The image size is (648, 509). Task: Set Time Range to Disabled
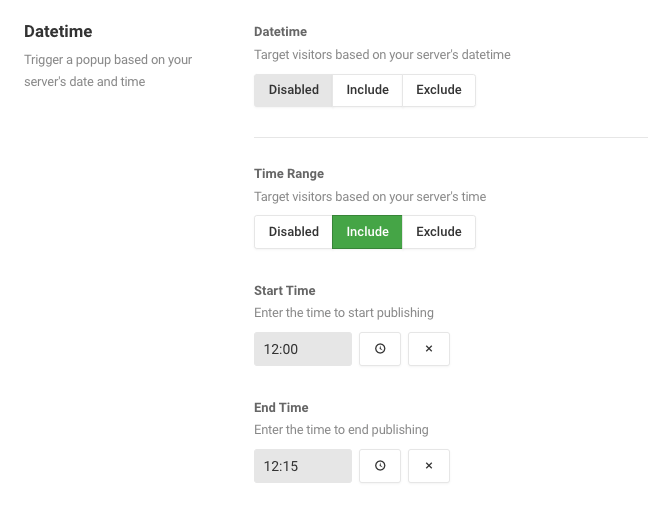click(293, 232)
